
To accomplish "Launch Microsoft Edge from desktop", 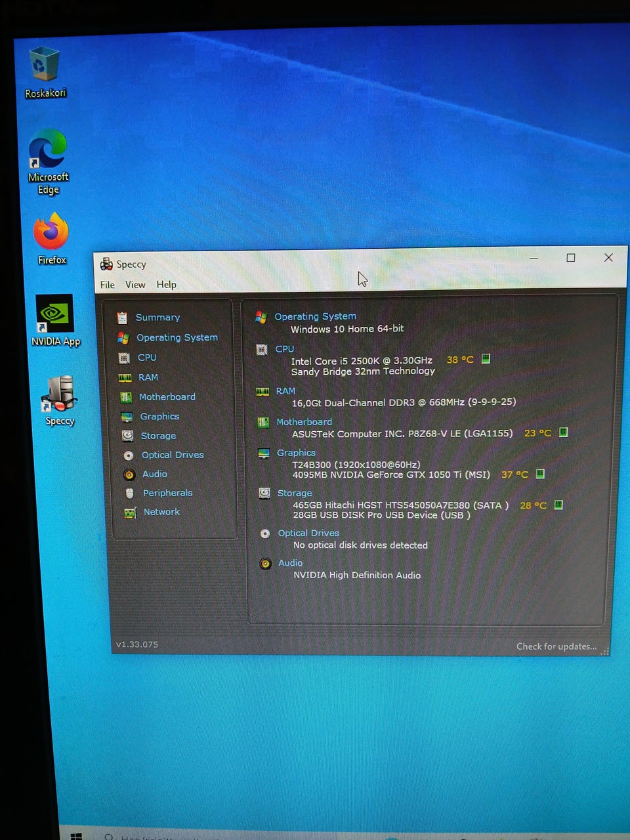I will 48,161.
